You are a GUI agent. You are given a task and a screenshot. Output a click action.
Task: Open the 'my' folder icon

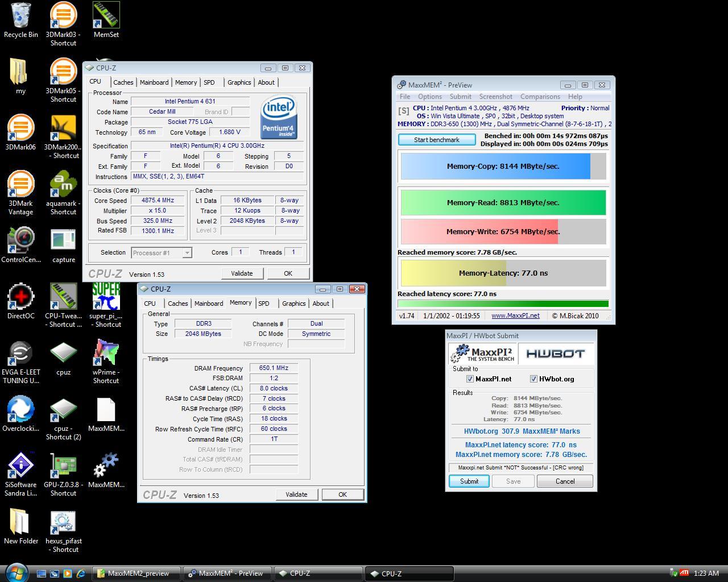(x=20, y=76)
